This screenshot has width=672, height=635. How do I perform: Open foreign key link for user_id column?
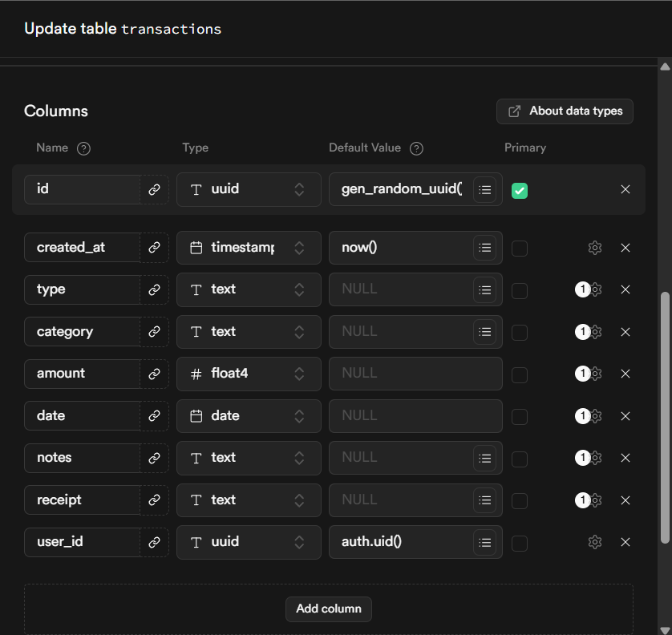(154, 542)
